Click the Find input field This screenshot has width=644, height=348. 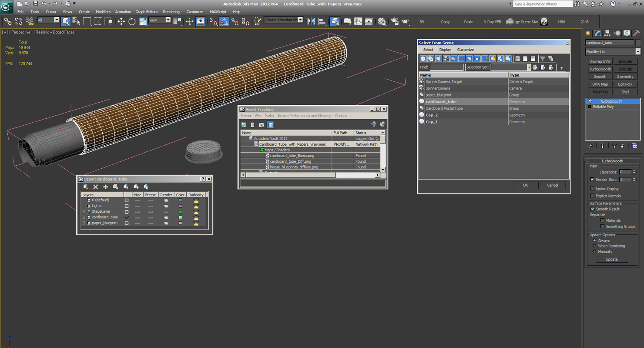[x=446, y=67]
